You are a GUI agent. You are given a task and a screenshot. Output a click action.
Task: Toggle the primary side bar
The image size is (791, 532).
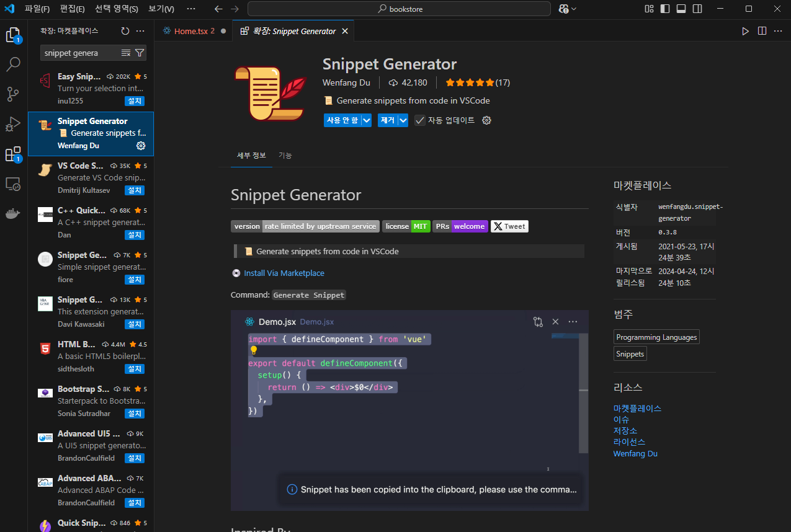click(665, 9)
